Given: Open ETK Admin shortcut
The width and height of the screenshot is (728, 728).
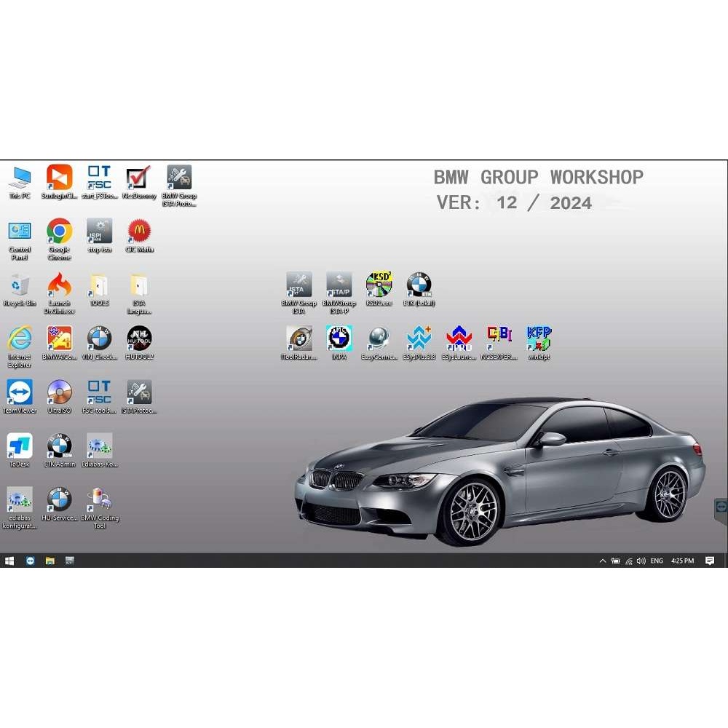Looking at the screenshot, I should [x=60, y=451].
